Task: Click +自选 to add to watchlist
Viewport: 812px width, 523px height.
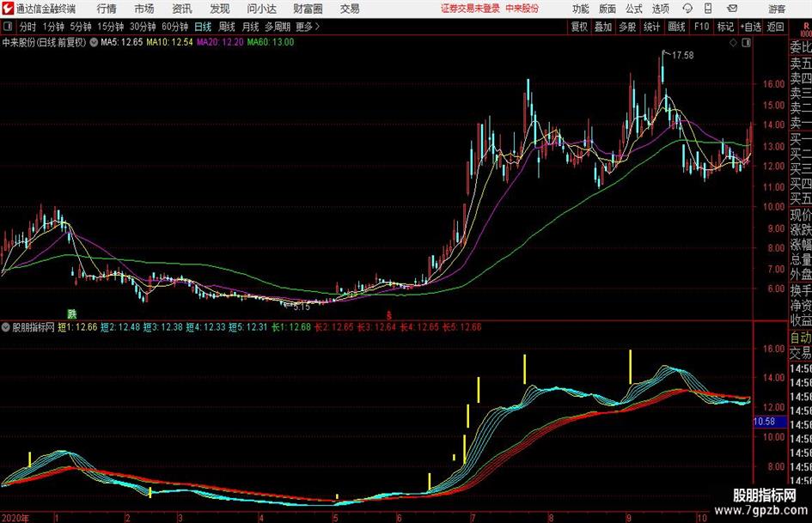Action: pyautogui.click(x=750, y=27)
